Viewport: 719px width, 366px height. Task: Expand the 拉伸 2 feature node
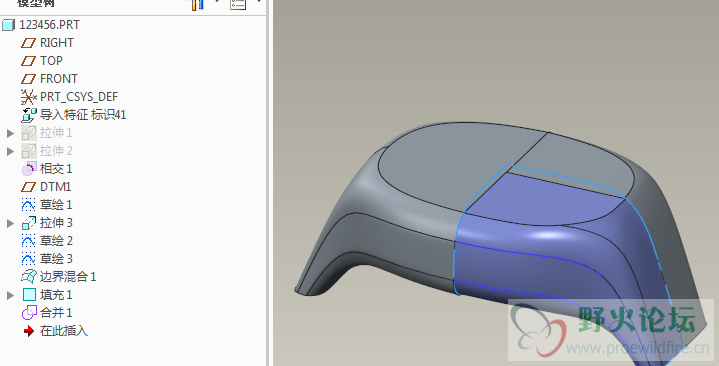coord(11,151)
